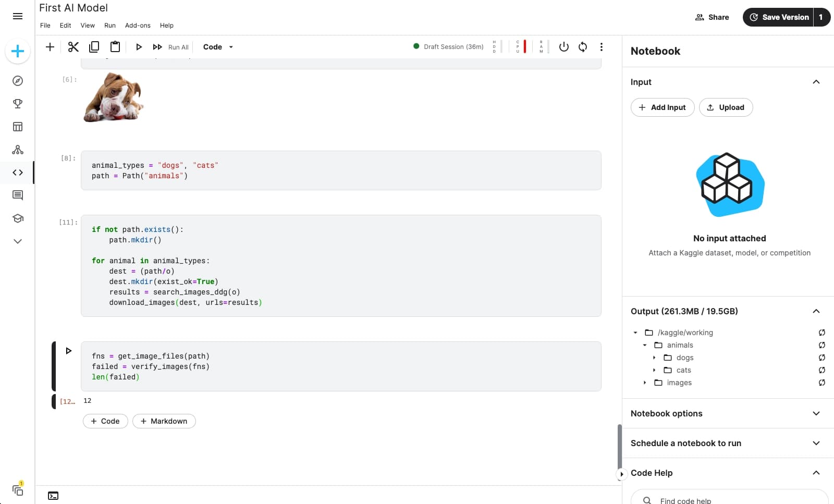Toggle the hamburger navigation menu
The image size is (834, 504).
tap(18, 16)
